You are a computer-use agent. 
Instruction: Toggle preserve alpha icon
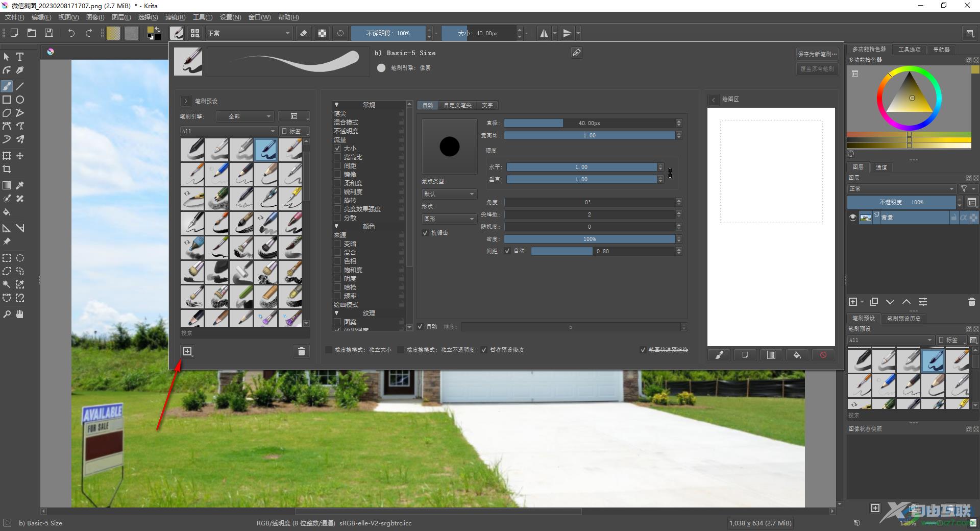(x=322, y=33)
